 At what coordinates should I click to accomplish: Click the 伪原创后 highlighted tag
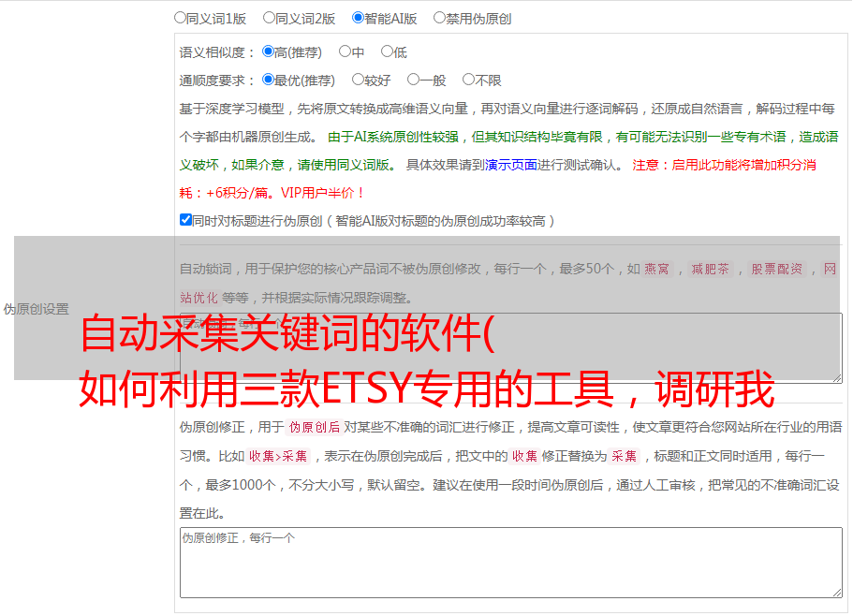click(315, 427)
